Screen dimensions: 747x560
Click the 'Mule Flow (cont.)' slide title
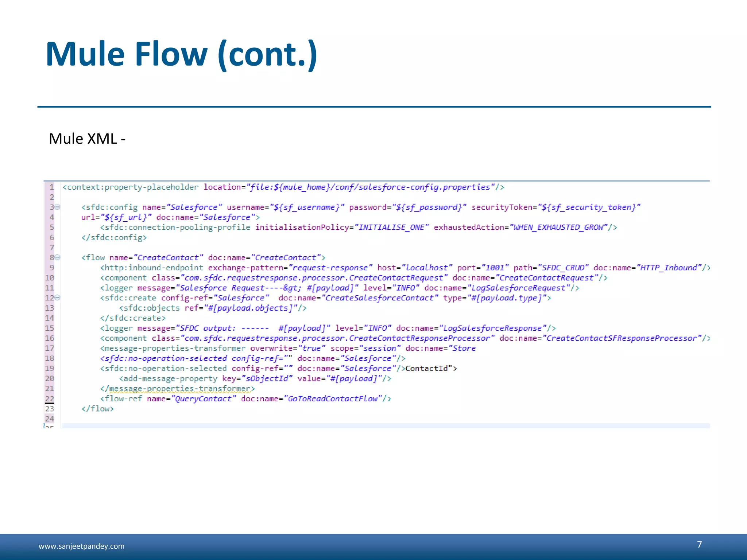pos(182,54)
